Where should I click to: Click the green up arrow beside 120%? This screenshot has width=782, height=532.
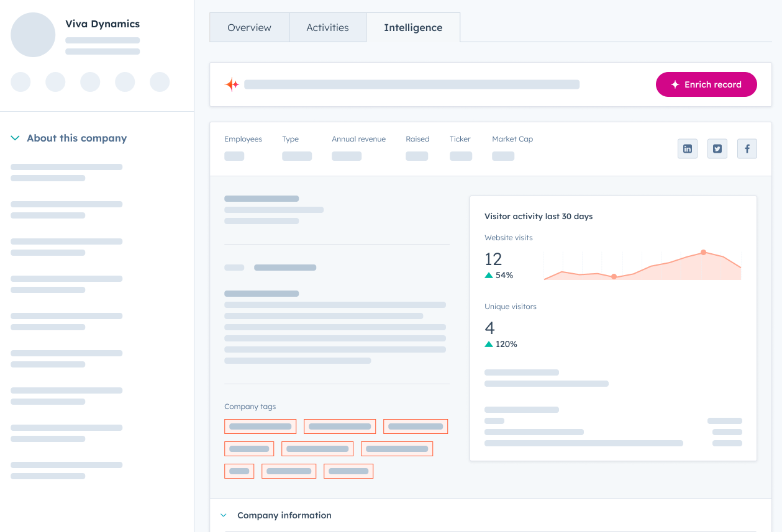pos(489,344)
